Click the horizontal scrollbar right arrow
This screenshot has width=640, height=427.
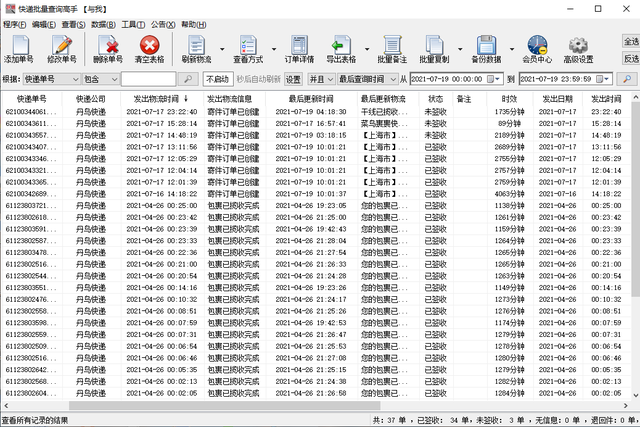pos(626,405)
